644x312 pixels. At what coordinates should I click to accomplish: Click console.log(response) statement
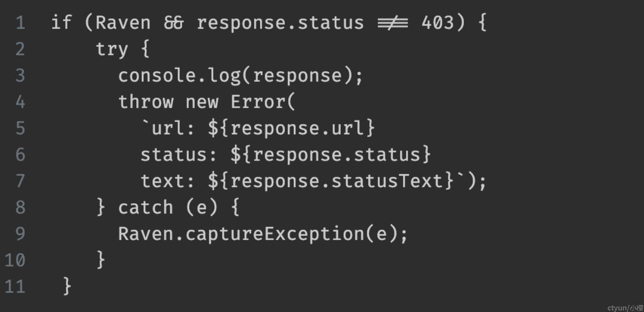240,75
